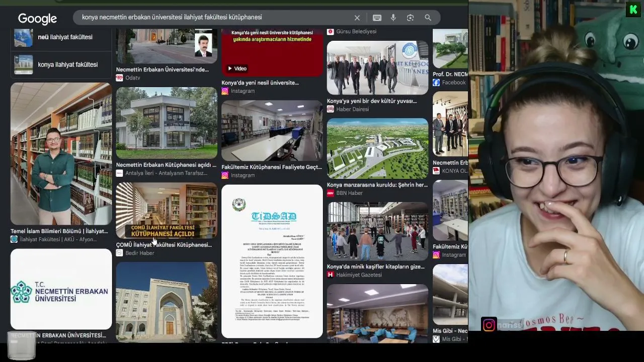
Task: Open the T.C. Necmettin Erbakan Üniversitesi logo image
Action: click(x=61, y=289)
